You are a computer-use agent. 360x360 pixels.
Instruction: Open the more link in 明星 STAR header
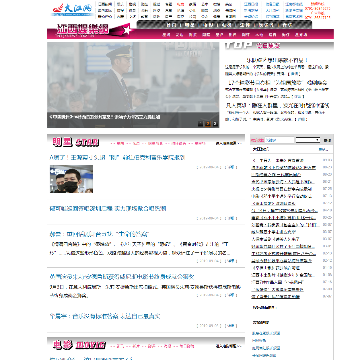(x=228, y=143)
